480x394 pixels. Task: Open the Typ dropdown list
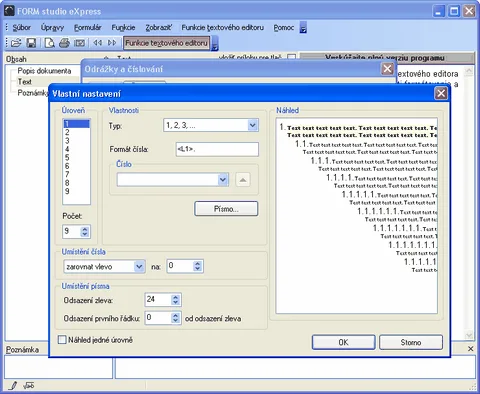pyautogui.click(x=252, y=125)
